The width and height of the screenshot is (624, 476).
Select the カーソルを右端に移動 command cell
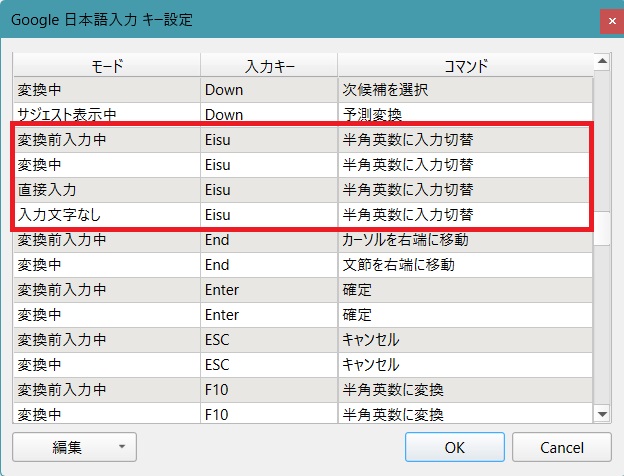465,240
